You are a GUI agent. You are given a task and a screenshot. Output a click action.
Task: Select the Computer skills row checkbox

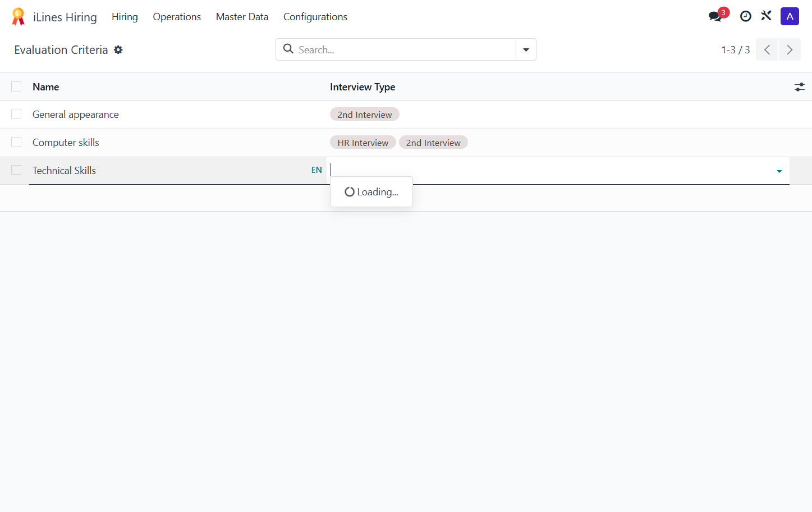16,142
